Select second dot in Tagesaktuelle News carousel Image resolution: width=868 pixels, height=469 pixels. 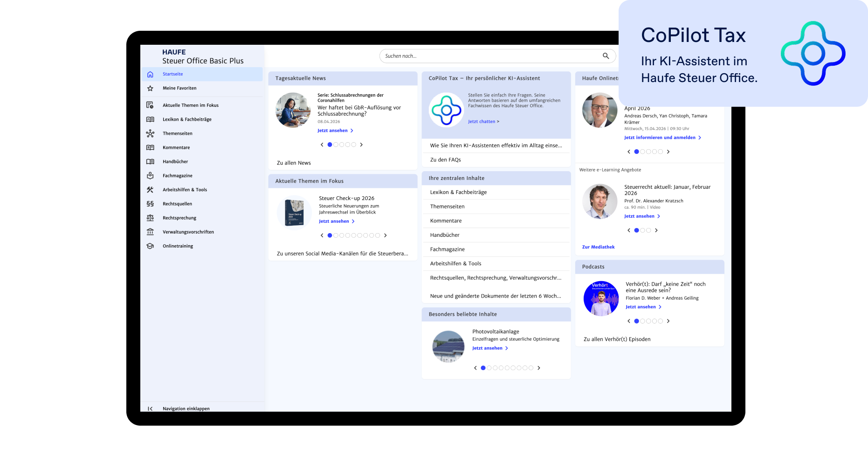click(336, 145)
